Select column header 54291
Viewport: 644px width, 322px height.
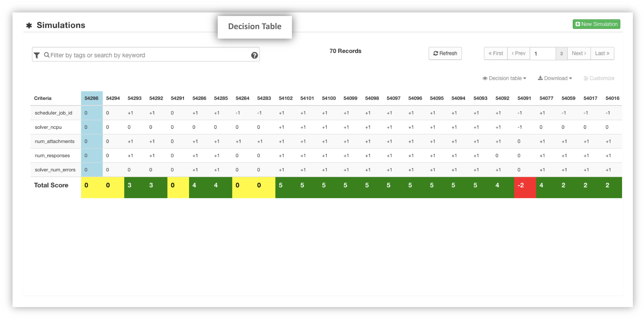coord(178,98)
